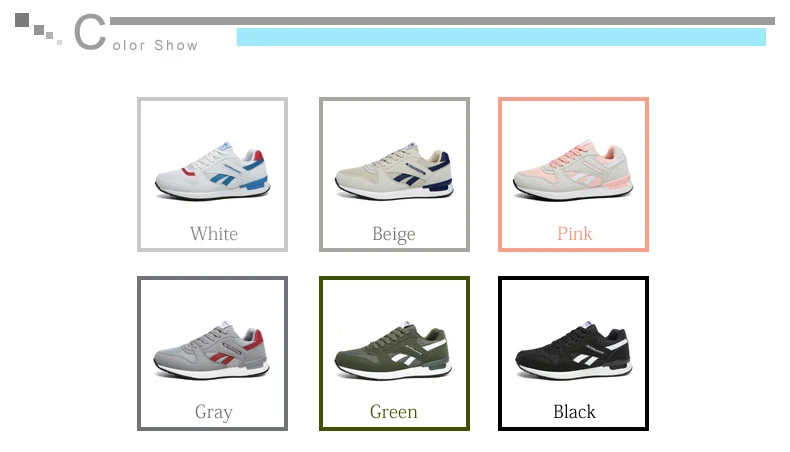Click the pink frame border of Pink option

tap(573, 99)
